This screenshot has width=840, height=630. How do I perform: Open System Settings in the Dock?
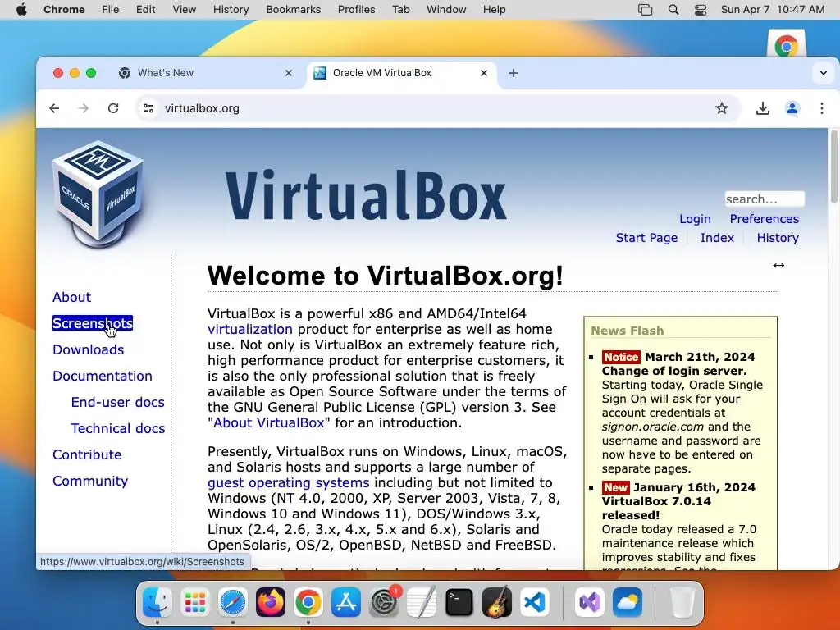384,602
